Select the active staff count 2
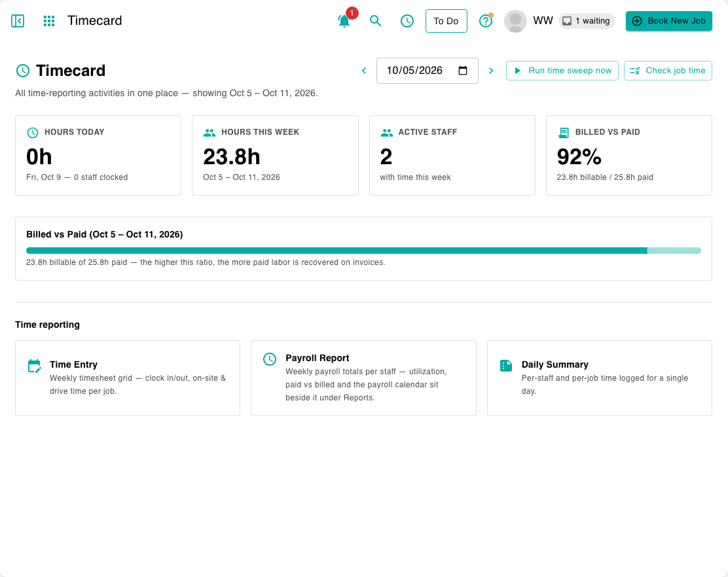The image size is (728, 577). pyautogui.click(x=386, y=157)
